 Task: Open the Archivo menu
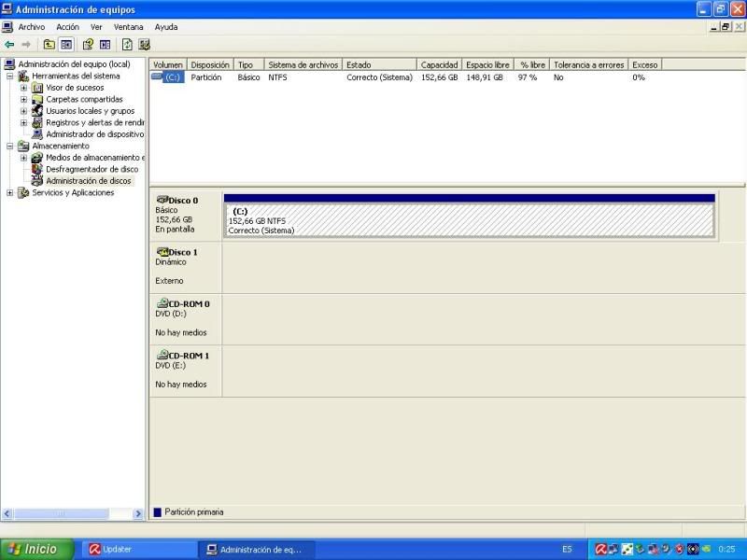coord(32,27)
